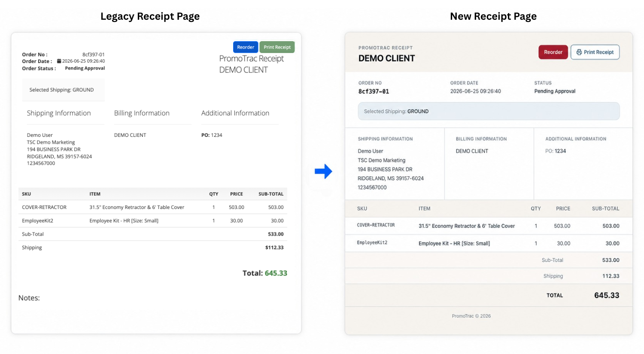The image size is (644, 354).
Task: Click legacy PromoTrac Receipt title
Action: (252, 58)
